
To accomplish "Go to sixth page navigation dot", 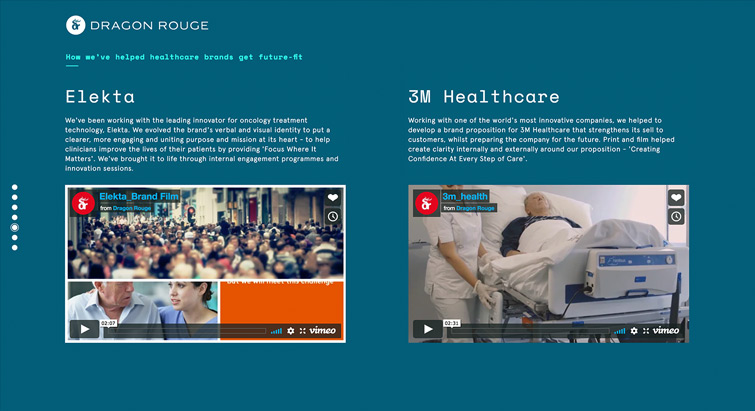I will click(14, 237).
